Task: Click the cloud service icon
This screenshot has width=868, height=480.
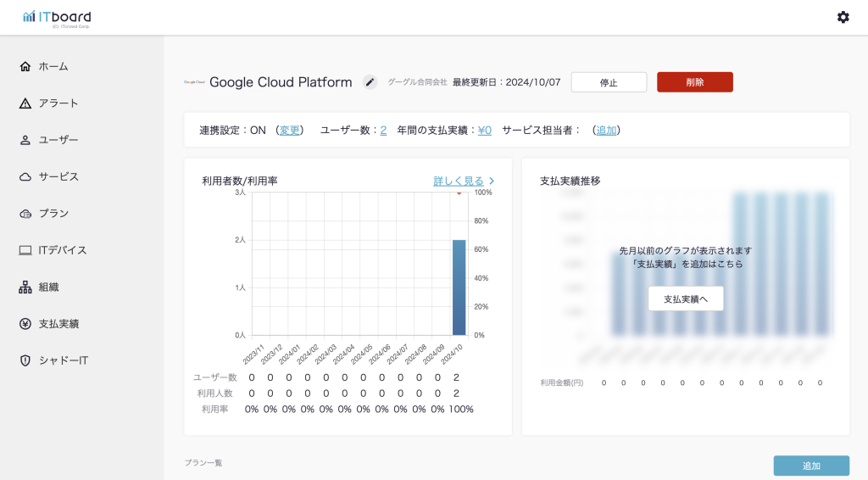Action: (x=25, y=176)
